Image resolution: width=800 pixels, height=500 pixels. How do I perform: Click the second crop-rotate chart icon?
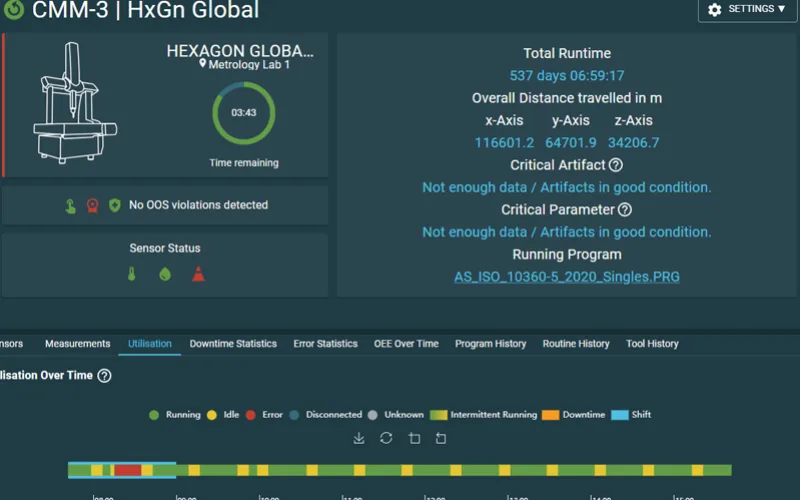pyautogui.click(x=441, y=438)
